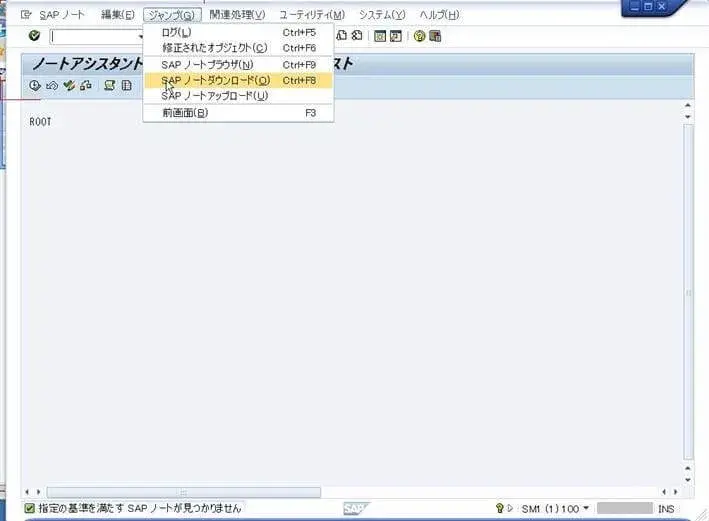Open the SAP ノート menu
Image resolution: width=709 pixels, height=521 pixels.
point(62,15)
